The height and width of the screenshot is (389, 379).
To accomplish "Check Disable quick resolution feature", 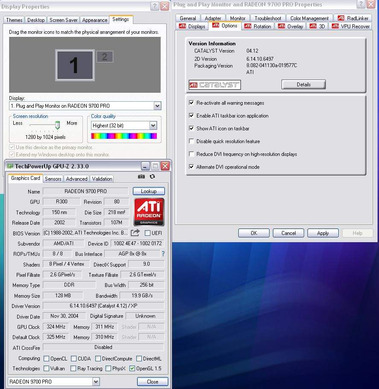I will [x=191, y=141].
